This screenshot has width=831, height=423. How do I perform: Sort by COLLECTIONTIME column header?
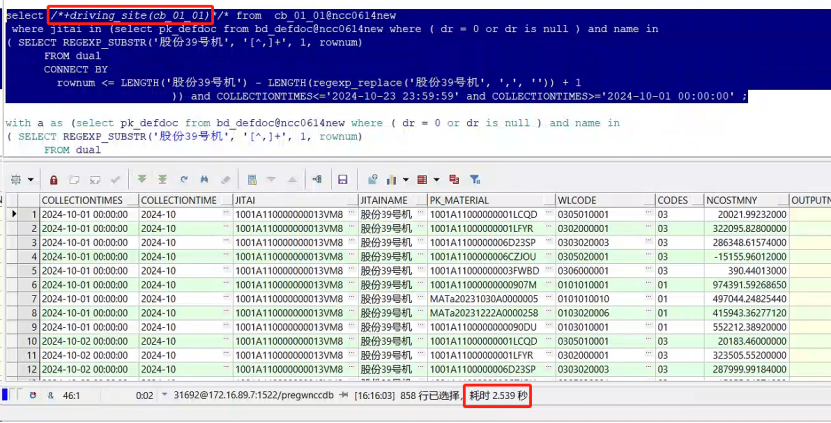click(x=186, y=200)
